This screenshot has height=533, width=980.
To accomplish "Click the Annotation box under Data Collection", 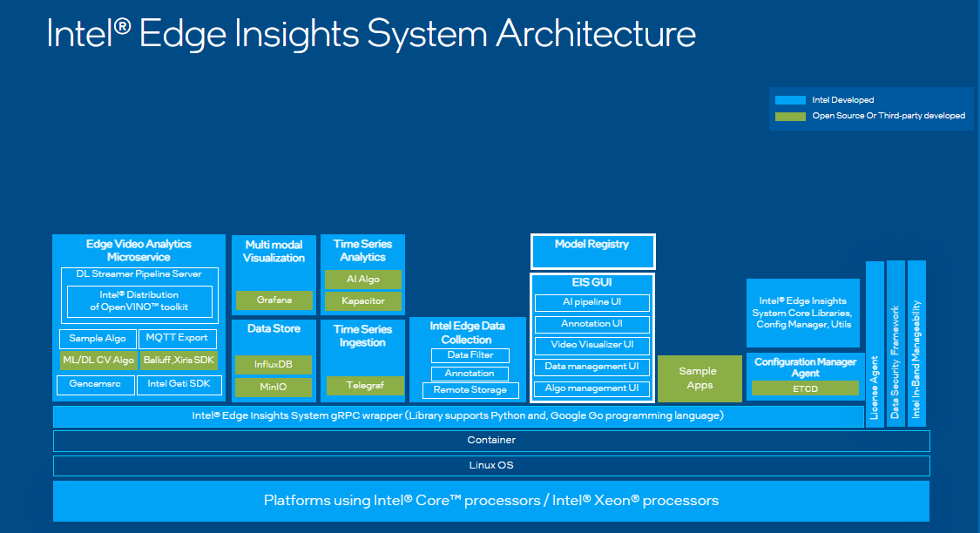I will 470,374.
